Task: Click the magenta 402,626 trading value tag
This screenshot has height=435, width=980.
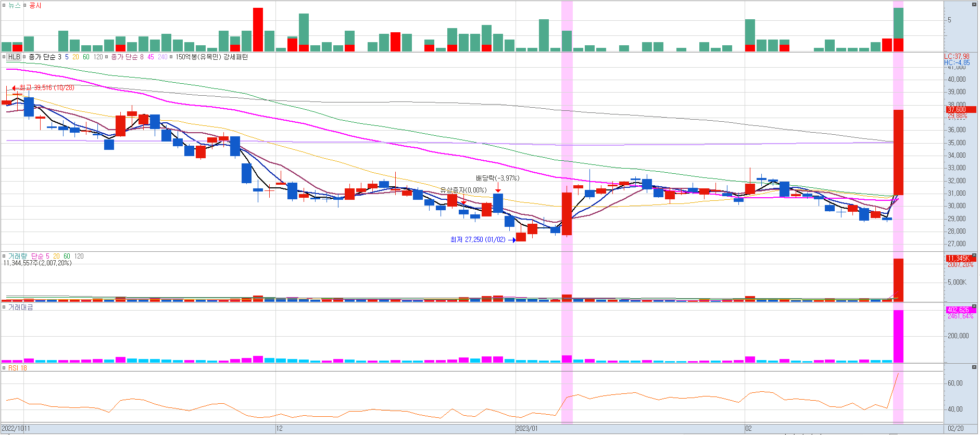Action: pos(961,310)
